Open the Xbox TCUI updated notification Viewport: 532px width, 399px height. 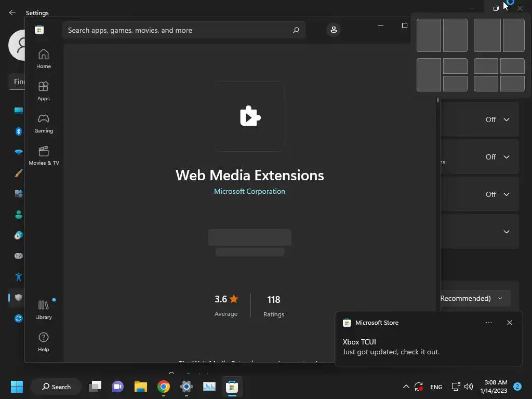(x=429, y=339)
